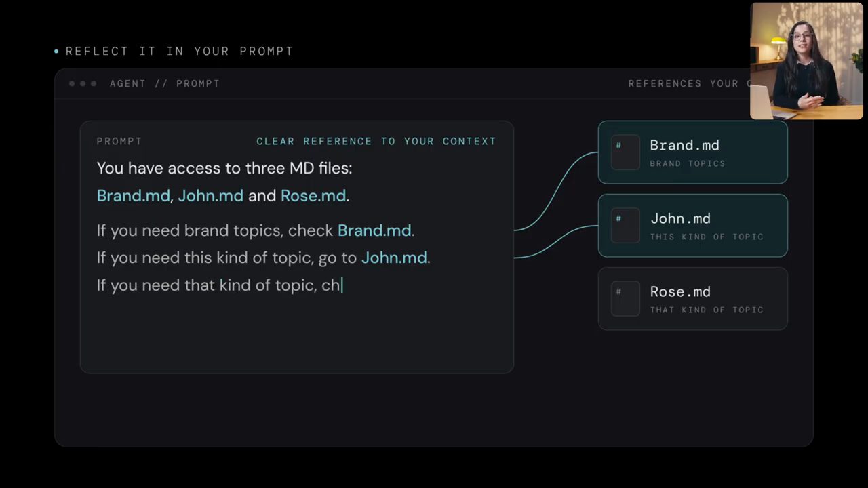Viewport: 868px width, 488px height.
Task: Open Rose.md link in the prompt text
Action: [313, 196]
